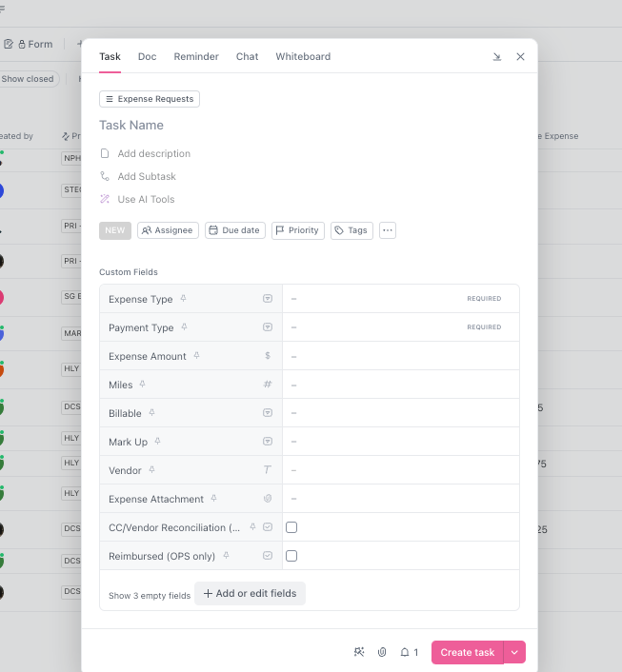Viewport: 622px width, 672px height.
Task: Open the Expense Requests list selector
Action: click(150, 99)
